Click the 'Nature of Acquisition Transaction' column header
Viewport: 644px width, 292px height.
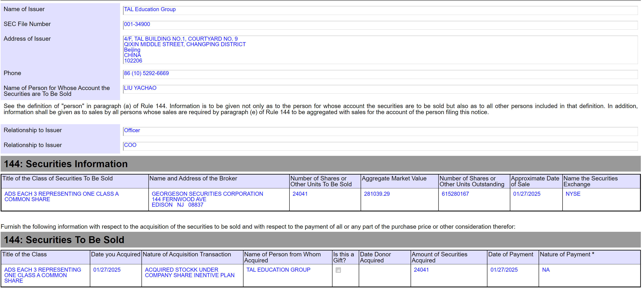tap(192, 257)
